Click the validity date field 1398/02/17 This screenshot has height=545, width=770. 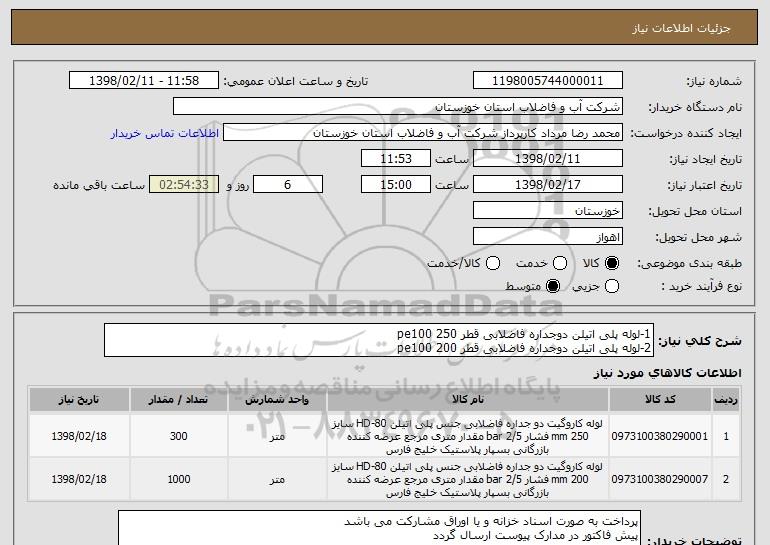tap(548, 185)
